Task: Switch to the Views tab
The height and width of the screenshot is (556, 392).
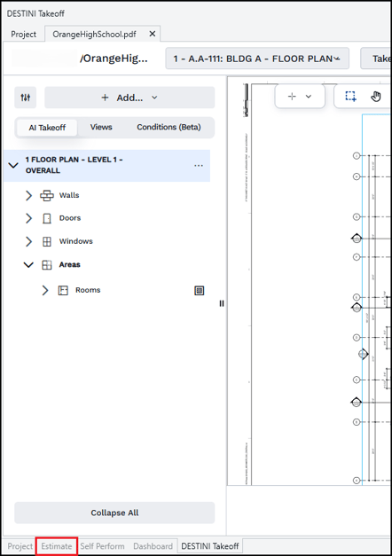Action: click(101, 127)
